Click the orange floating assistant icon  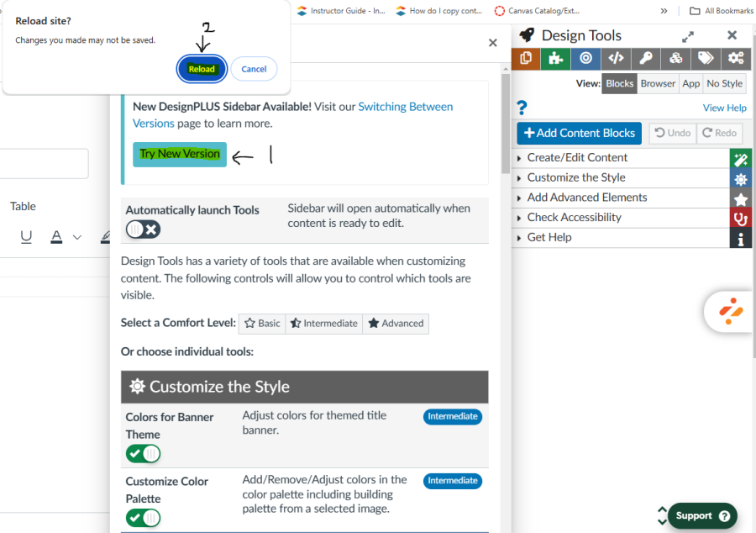tap(731, 311)
